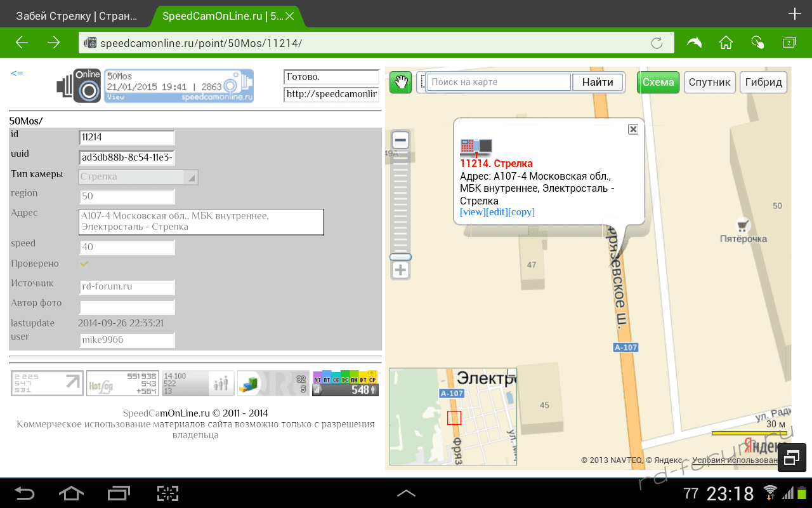This screenshot has width=812, height=508.
Task: Click the empty Автор фото field
Action: pyautogui.click(x=127, y=307)
